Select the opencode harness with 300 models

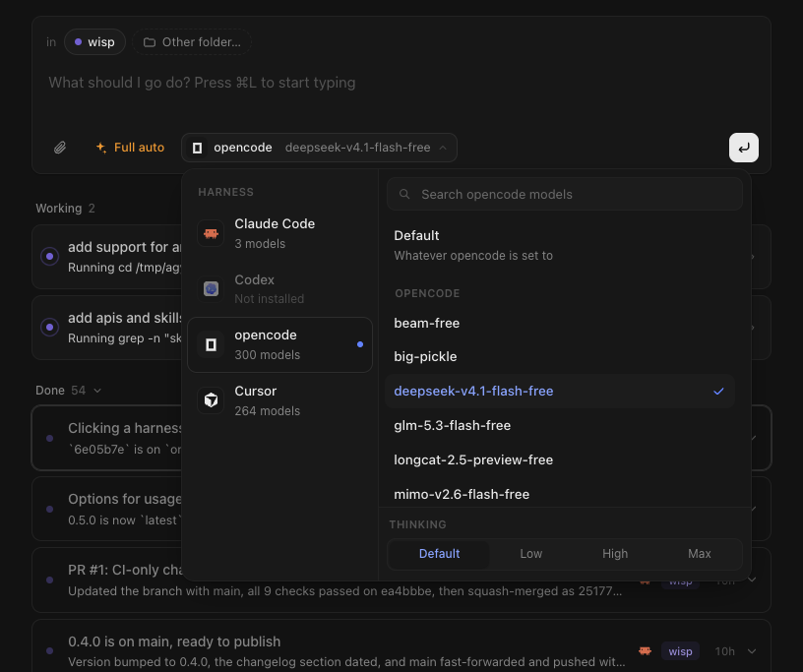click(x=279, y=344)
